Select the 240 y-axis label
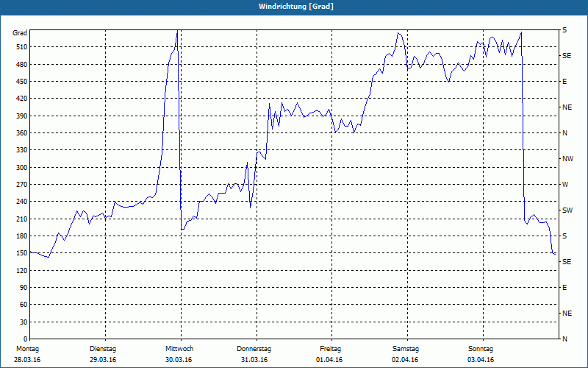Viewport: 588px width, 368px height. (22, 202)
